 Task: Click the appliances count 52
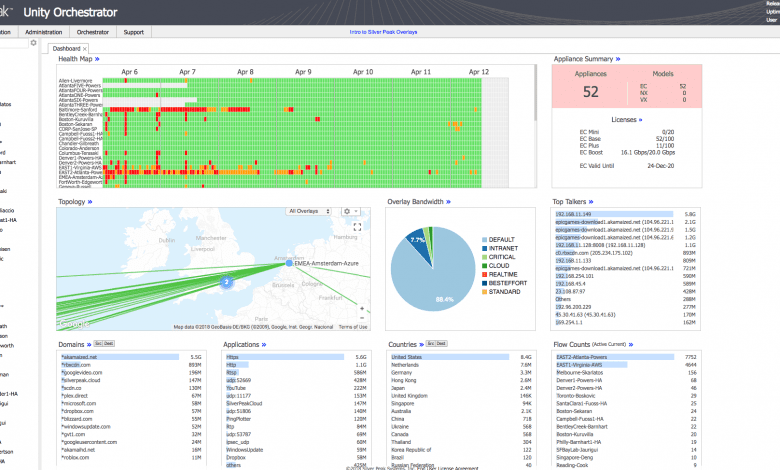590,92
